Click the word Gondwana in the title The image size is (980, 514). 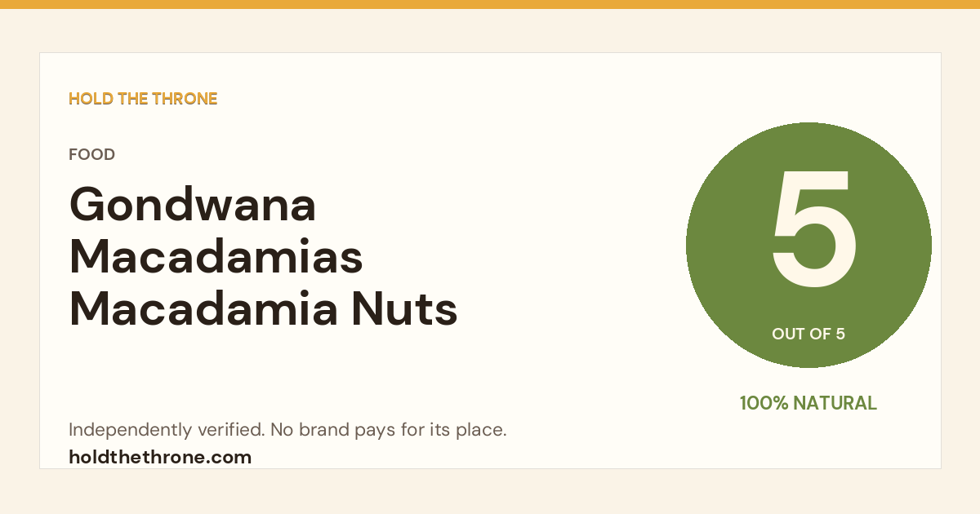pos(193,205)
